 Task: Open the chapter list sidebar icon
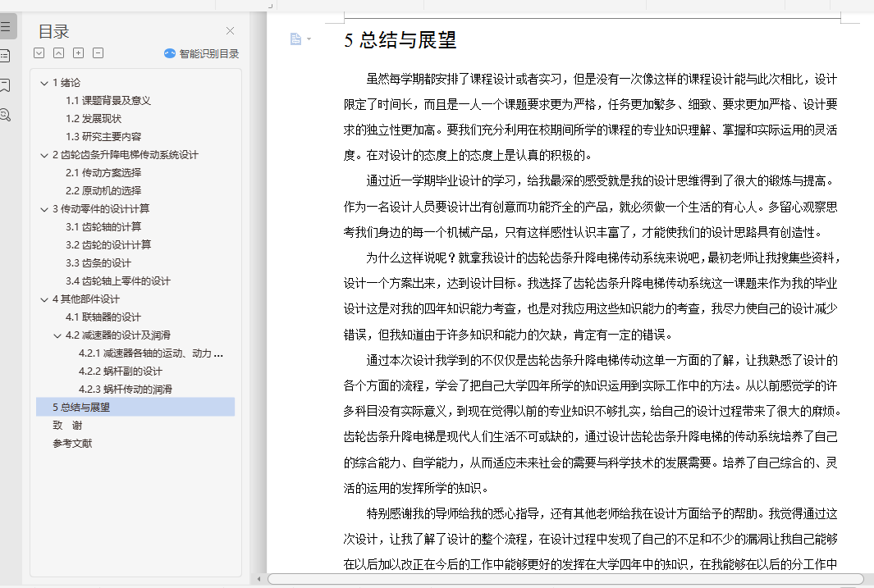point(5,55)
